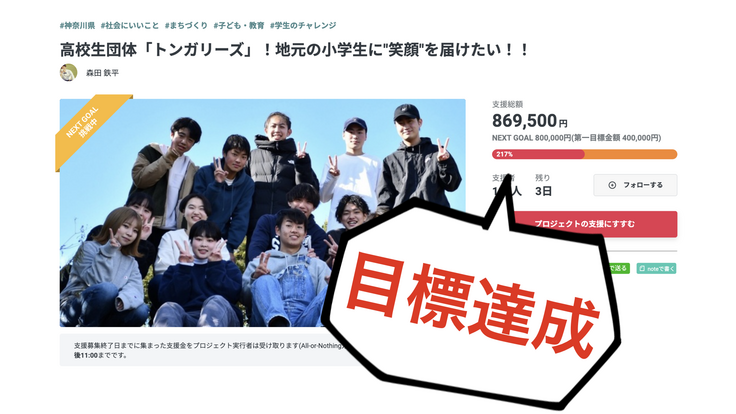Screen dimensions: 736x414
Task: Click the 869,500円 total support amount
Action: pyautogui.click(x=529, y=121)
